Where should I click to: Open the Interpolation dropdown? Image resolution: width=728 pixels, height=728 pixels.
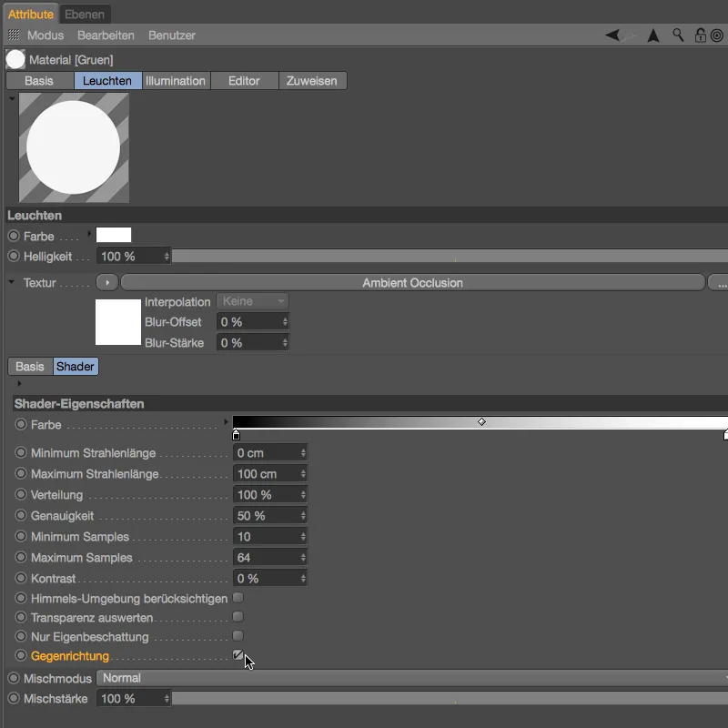[252, 301]
